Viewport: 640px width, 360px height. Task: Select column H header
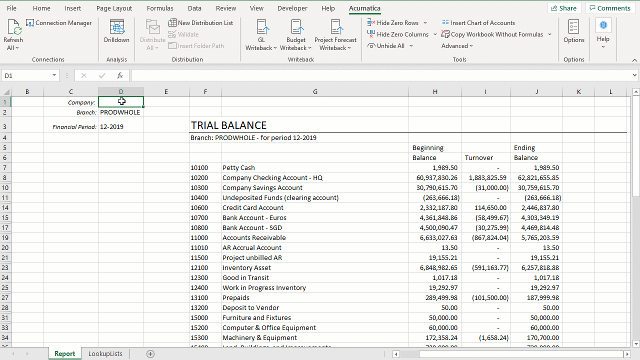pyautogui.click(x=435, y=92)
